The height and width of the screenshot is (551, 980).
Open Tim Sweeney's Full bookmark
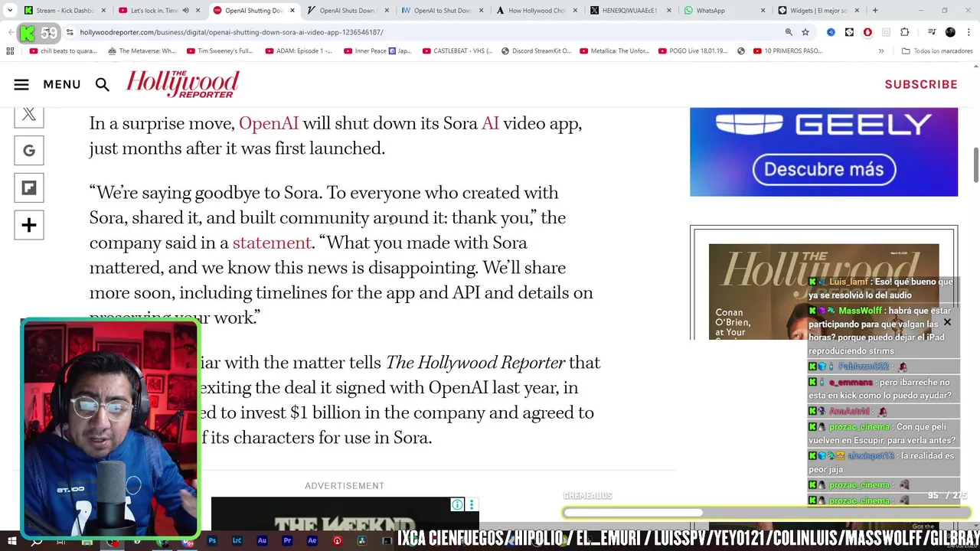point(220,51)
